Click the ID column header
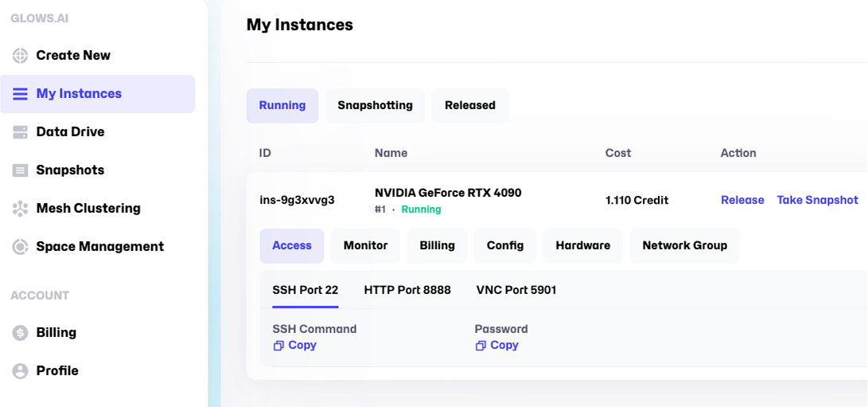Image resolution: width=868 pixels, height=407 pixels. [x=265, y=153]
